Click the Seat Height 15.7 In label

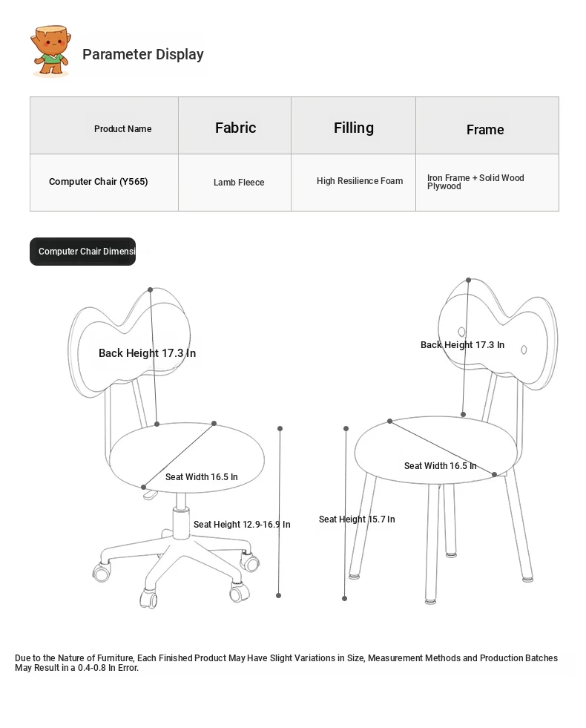tap(357, 519)
